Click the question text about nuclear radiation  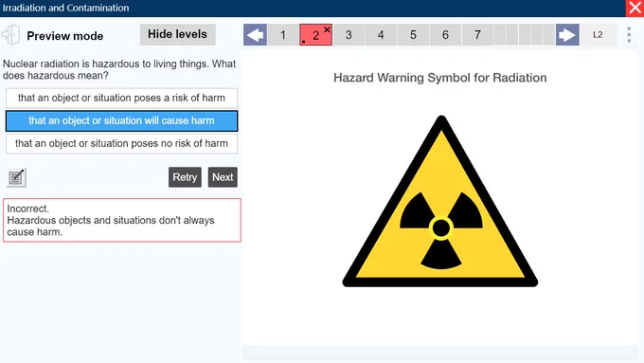tap(119, 69)
